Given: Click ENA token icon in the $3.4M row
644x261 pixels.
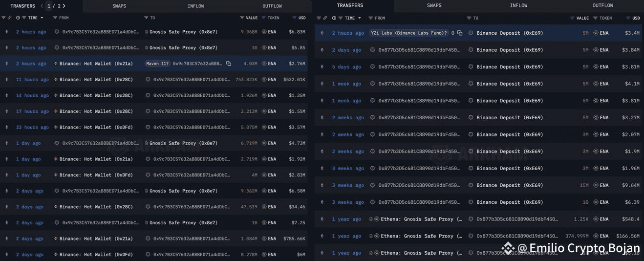Looking at the screenshot, I should point(596,33).
